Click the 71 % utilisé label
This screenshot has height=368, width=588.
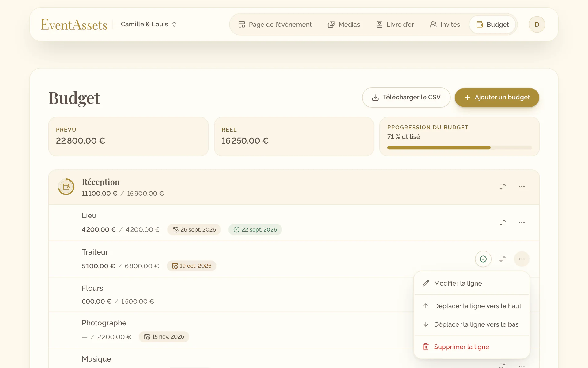pos(404,137)
